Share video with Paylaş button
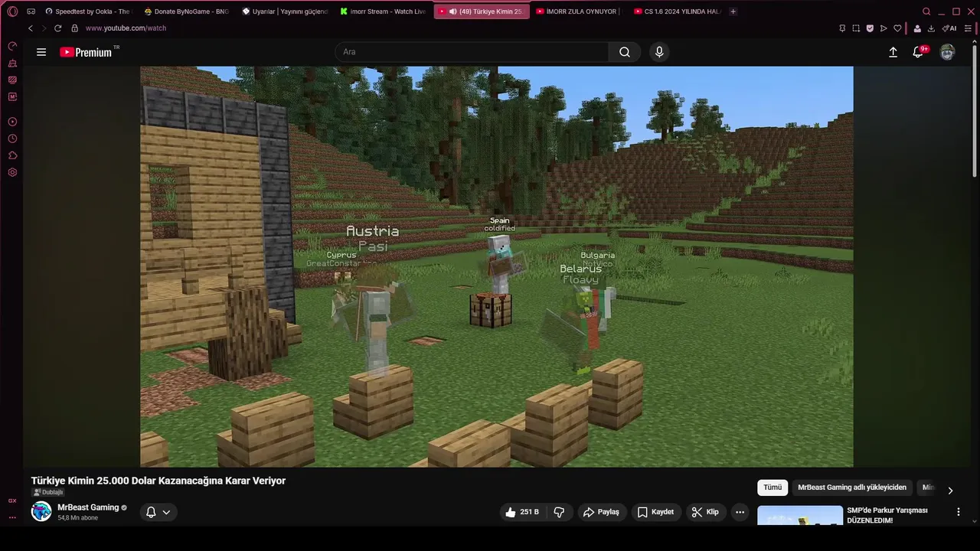This screenshot has height=551, width=980. click(601, 512)
